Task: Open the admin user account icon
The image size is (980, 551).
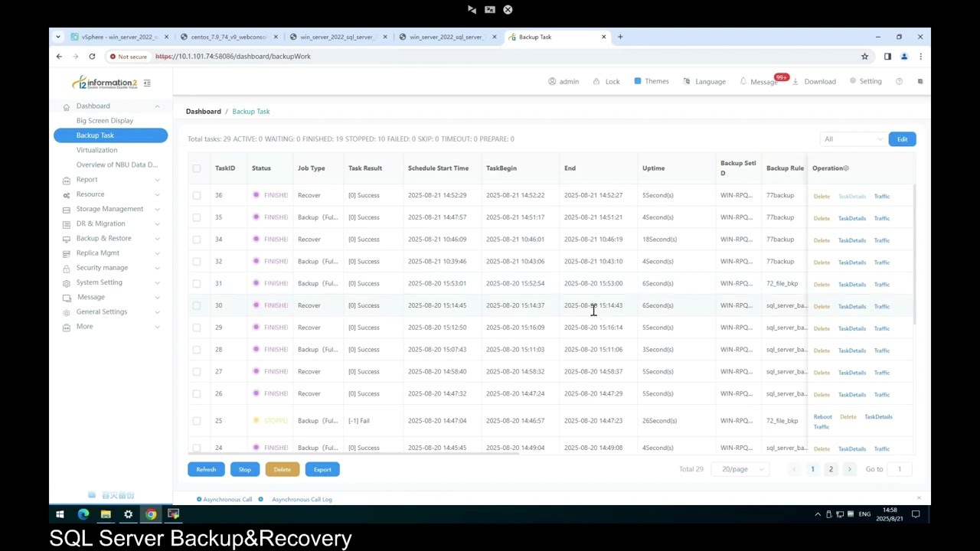Action: click(552, 81)
